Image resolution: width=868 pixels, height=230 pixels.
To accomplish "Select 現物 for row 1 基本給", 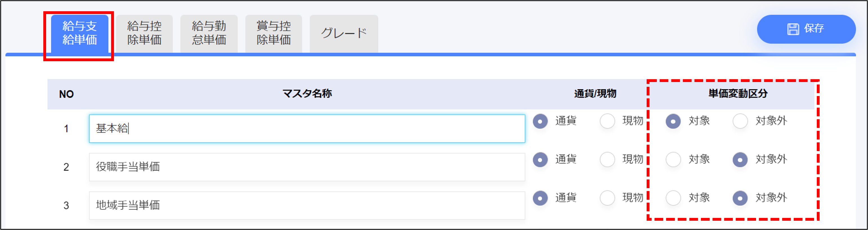I will pos(608,121).
